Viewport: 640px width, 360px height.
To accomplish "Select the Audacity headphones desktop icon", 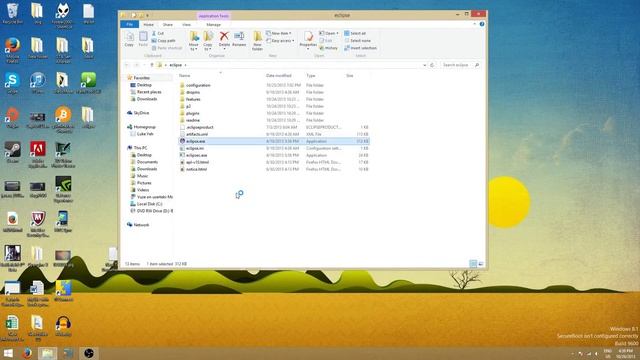I will [x=63, y=326].
